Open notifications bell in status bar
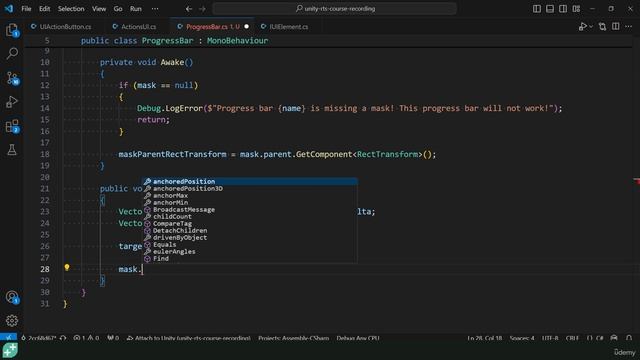This screenshot has width=640, height=360. pyautogui.click(x=629, y=338)
